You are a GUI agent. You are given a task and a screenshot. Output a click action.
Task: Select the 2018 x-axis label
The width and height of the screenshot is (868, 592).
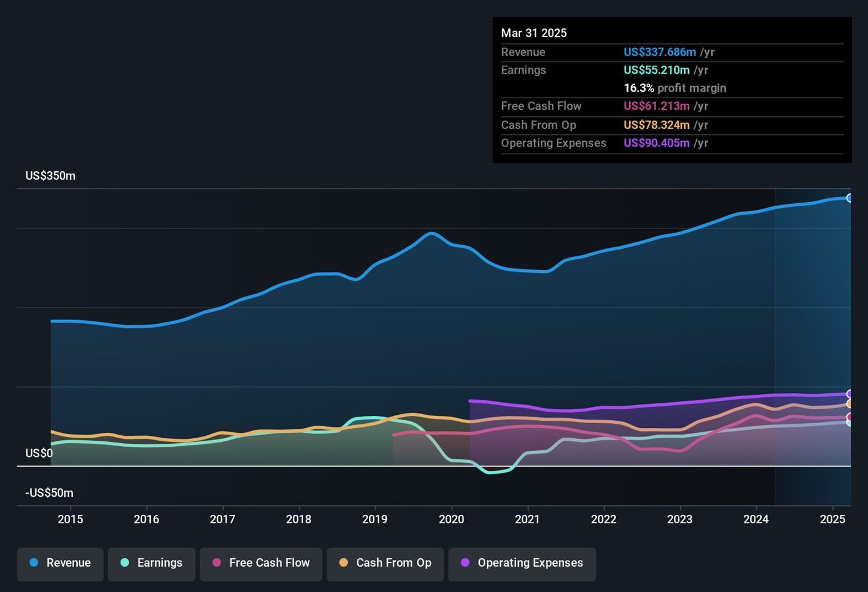tap(299, 520)
